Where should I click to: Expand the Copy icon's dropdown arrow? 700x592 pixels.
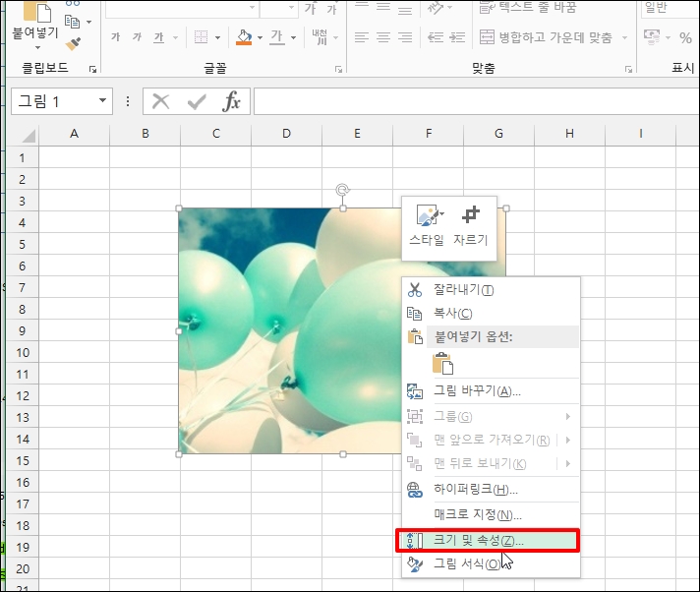pyautogui.click(x=88, y=22)
